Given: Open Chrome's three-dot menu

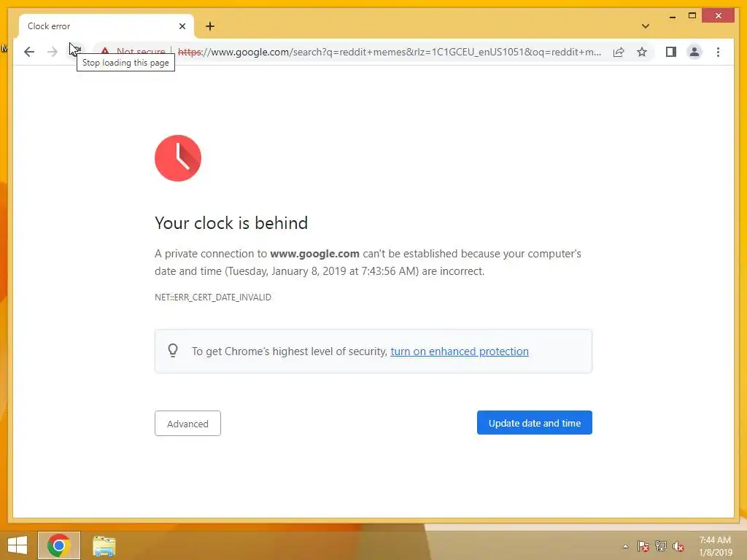Looking at the screenshot, I should click(718, 52).
